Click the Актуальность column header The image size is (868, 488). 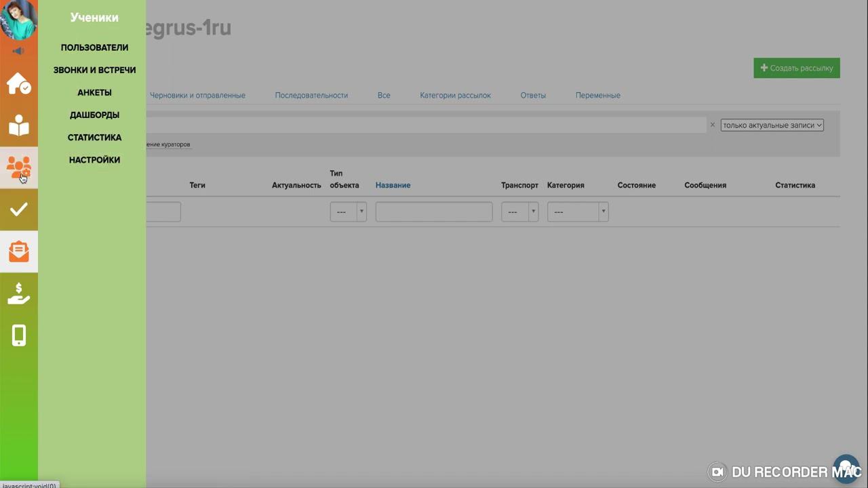click(296, 185)
